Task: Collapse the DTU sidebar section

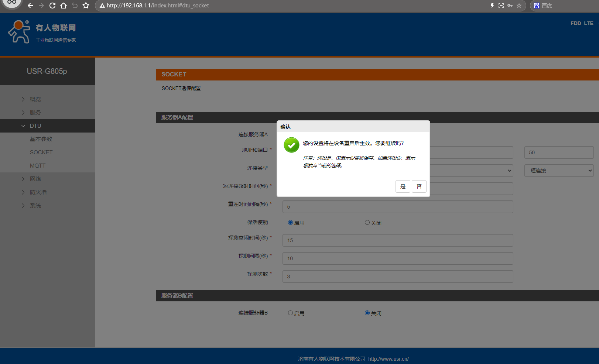Action: pos(35,126)
